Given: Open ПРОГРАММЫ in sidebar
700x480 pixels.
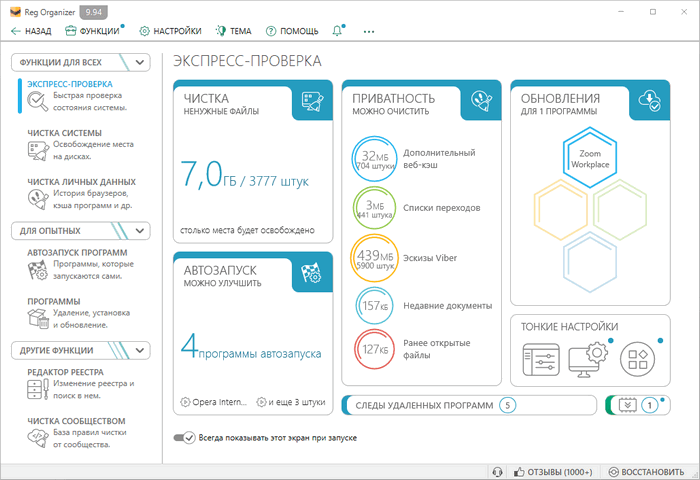Looking at the screenshot, I should [x=54, y=301].
